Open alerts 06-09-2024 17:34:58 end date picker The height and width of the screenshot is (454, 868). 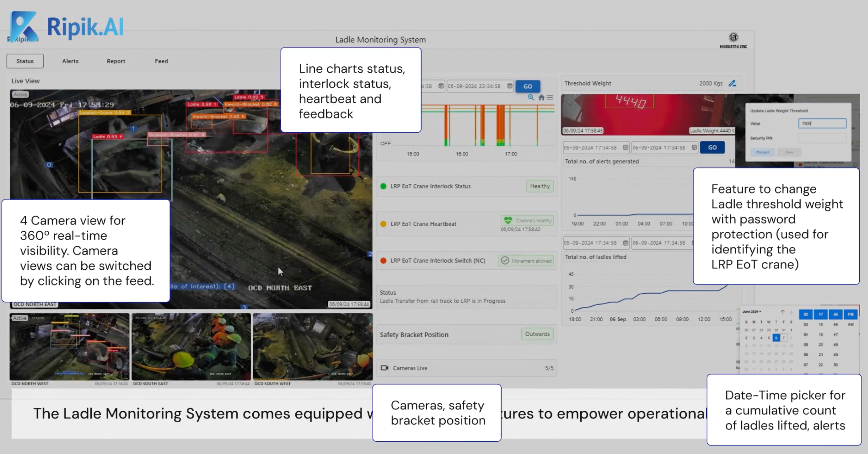(694, 148)
